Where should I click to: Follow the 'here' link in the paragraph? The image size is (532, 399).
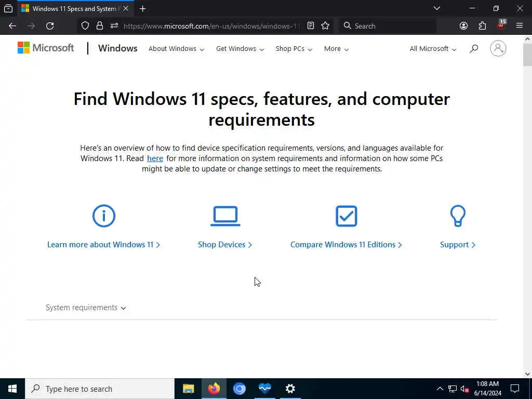tap(155, 158)
